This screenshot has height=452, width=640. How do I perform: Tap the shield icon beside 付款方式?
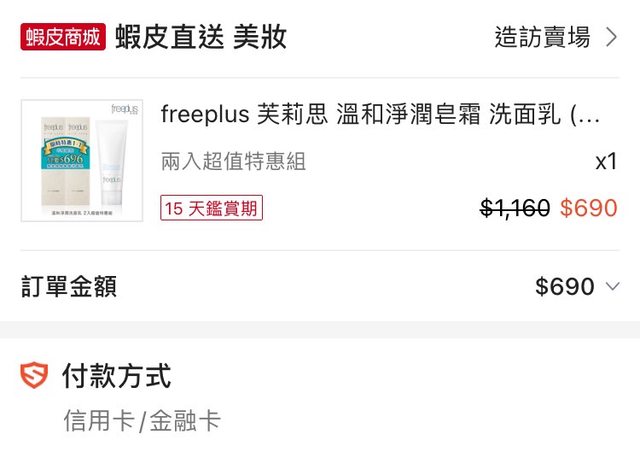[x=34, y=376]
